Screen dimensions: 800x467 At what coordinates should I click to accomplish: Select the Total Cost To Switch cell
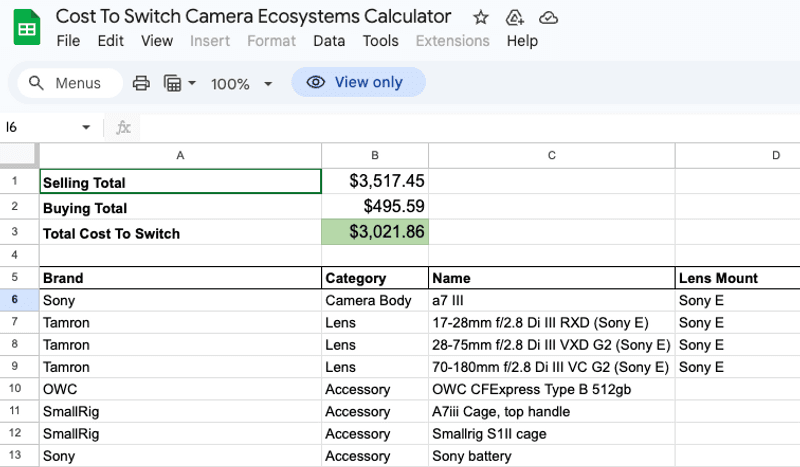(x=181, y=232)
